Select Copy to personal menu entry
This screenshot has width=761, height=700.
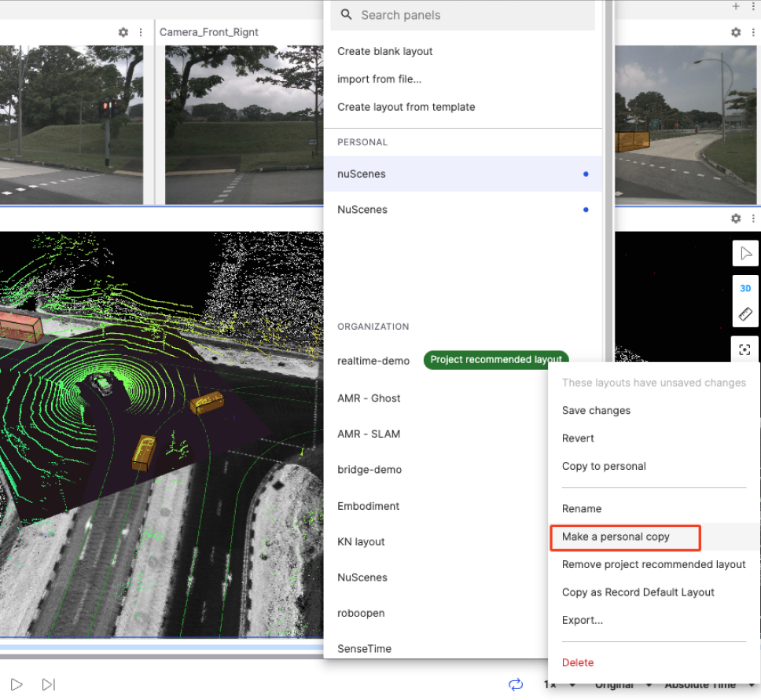(654, 466)
